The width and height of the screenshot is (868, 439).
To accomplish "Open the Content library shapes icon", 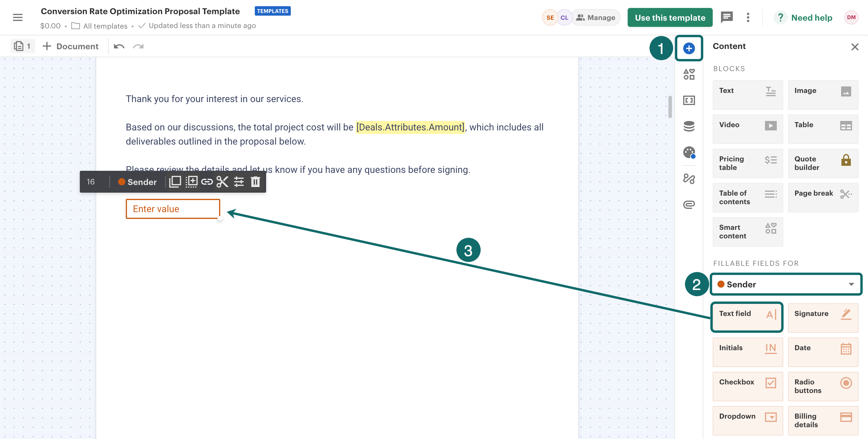I will (x=689, y=74).
